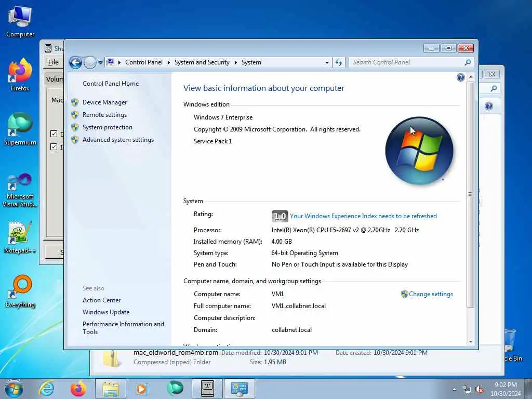
Task: Open the address bar history dropdown
Action: 327,62
